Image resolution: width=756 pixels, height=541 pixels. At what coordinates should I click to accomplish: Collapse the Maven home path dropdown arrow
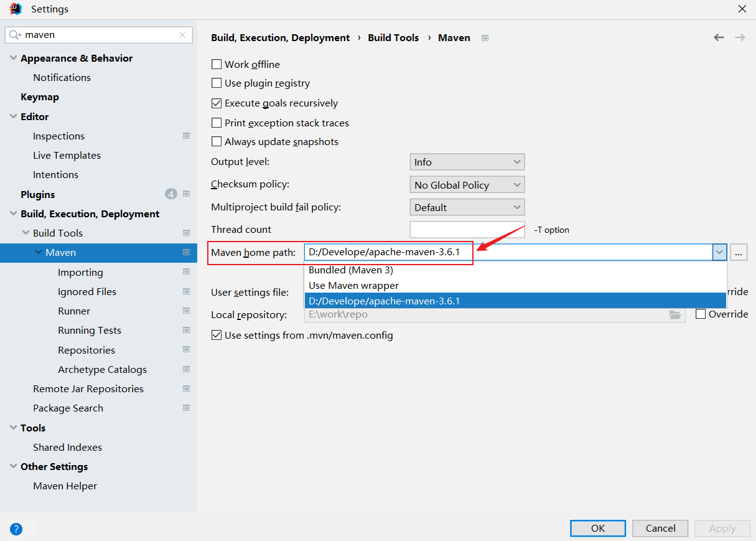(x=720, y=252)
